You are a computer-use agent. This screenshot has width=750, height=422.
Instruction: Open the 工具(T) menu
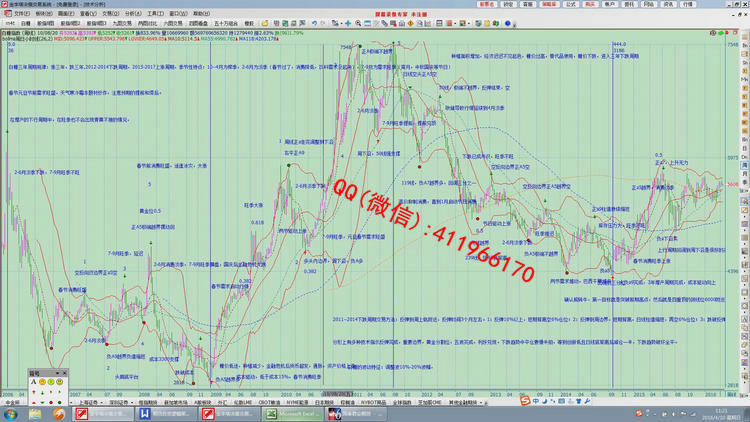[x=155, y=13]
